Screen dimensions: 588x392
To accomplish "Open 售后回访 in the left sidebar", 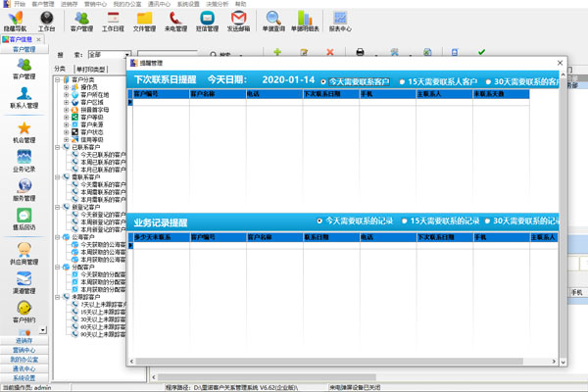I will tap(24, 220).
